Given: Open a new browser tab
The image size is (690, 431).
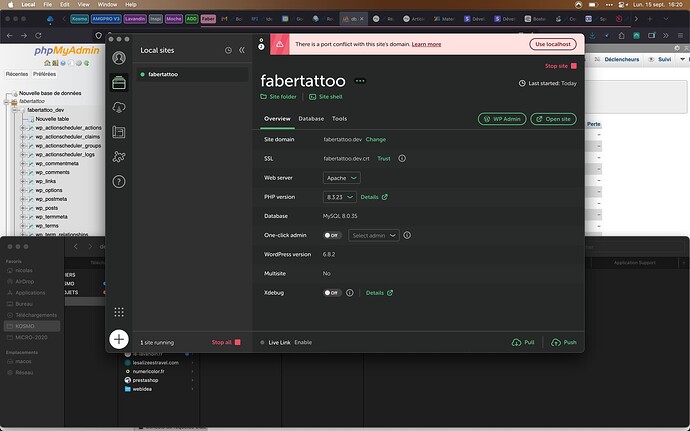Looking at the screenshot, I should [x=650, y=19].
